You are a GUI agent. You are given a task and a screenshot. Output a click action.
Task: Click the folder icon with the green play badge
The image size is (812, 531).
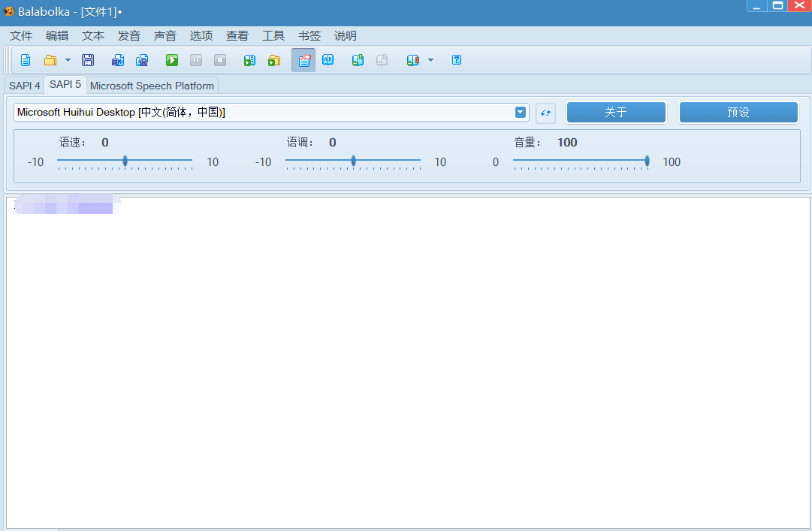pos(274,60)
